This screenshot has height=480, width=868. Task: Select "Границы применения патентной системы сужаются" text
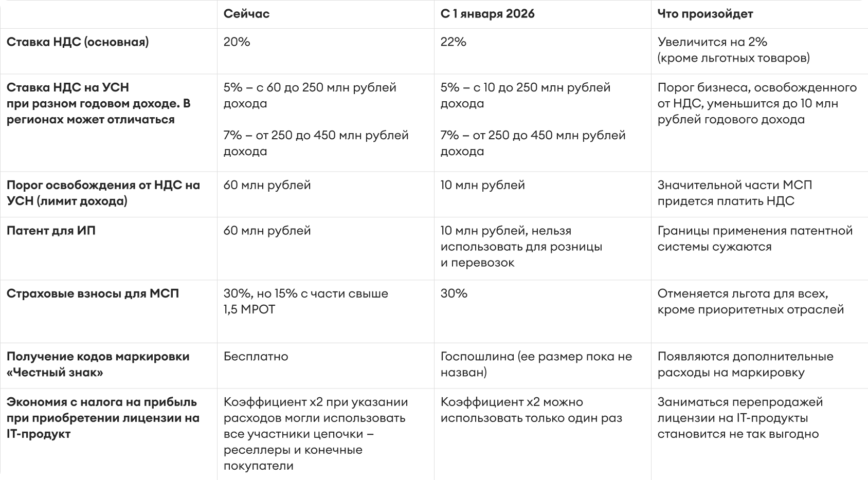click(755, 238)
